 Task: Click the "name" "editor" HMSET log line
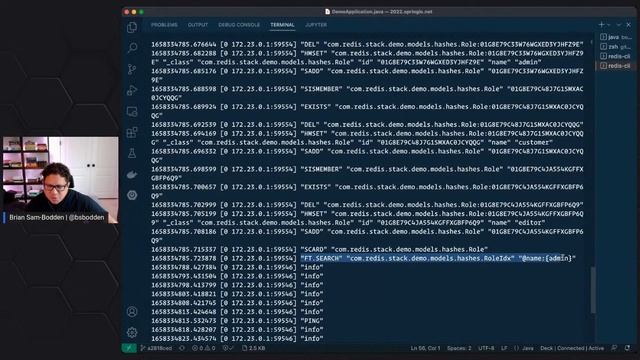click(367, 218)
